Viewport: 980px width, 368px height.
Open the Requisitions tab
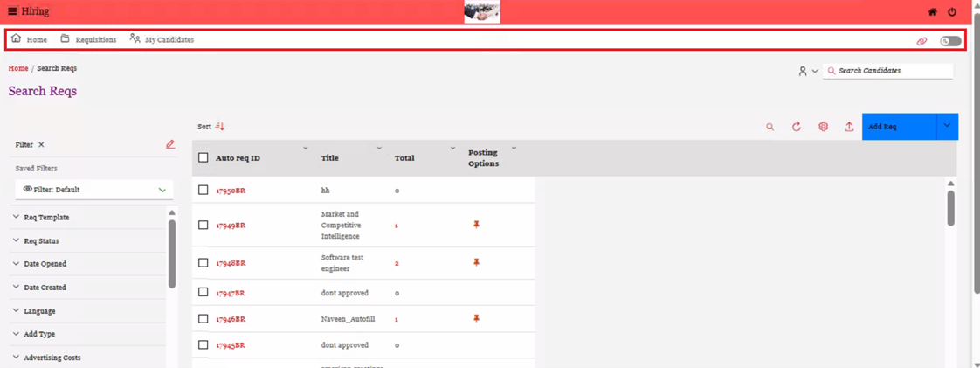point(88,38)
